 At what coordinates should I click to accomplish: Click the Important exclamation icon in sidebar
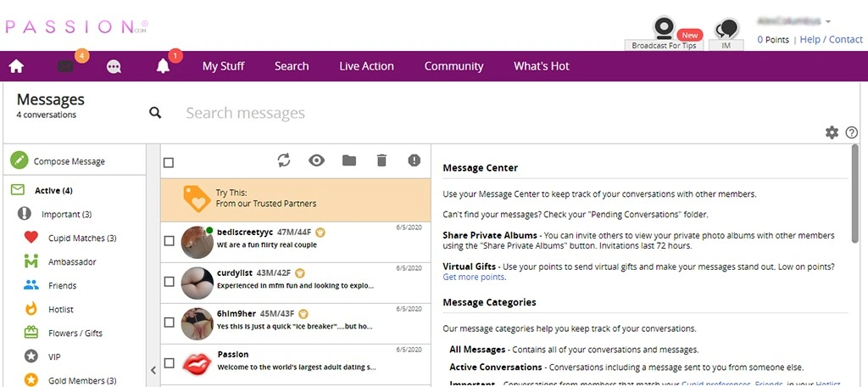pyautogui.click(x=25, y=214)
